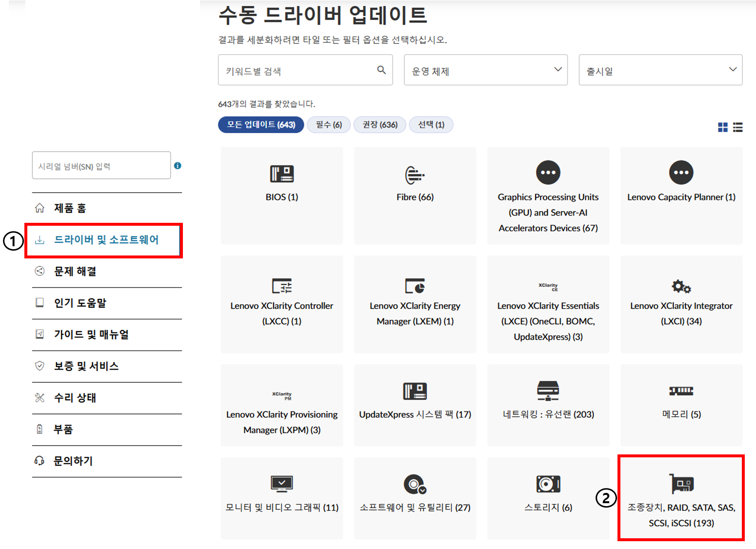Click the wired LAN networking icon
This screenshot has width=756, height=549.
[548, 391]
